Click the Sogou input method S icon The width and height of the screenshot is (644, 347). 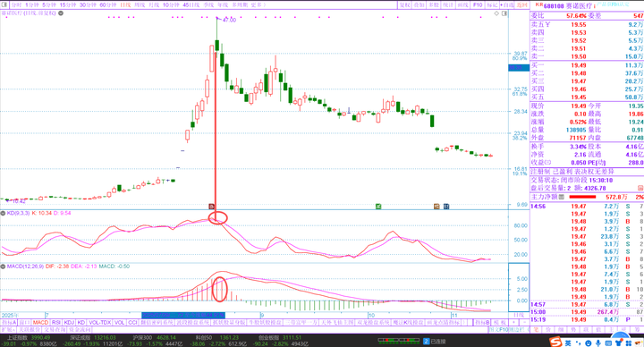[555, 342]
